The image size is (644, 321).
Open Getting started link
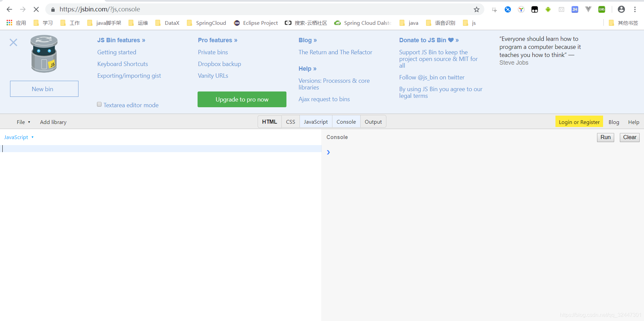[117, 52]
